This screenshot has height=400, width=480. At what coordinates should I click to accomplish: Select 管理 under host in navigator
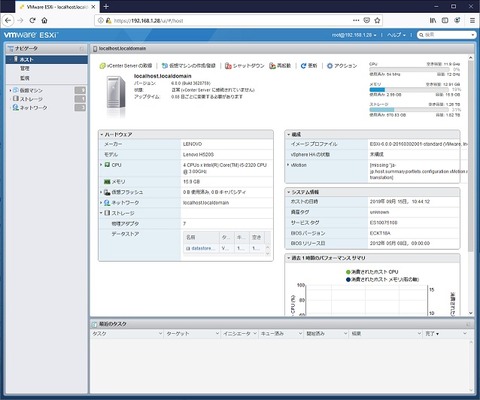25,68
